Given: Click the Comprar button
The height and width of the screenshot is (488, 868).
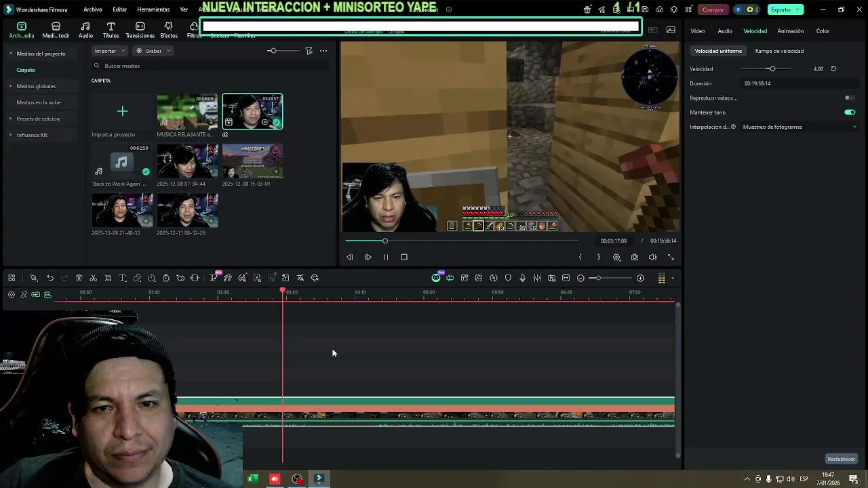Looking at the screenshot, I should (713, 9).
